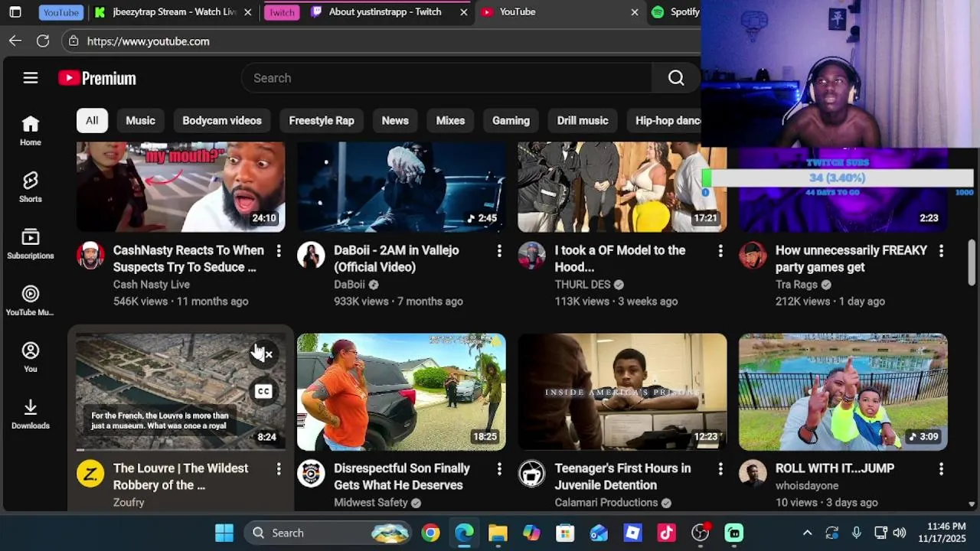Click the Tra Rags channel avatar

(x=753, y=256)
